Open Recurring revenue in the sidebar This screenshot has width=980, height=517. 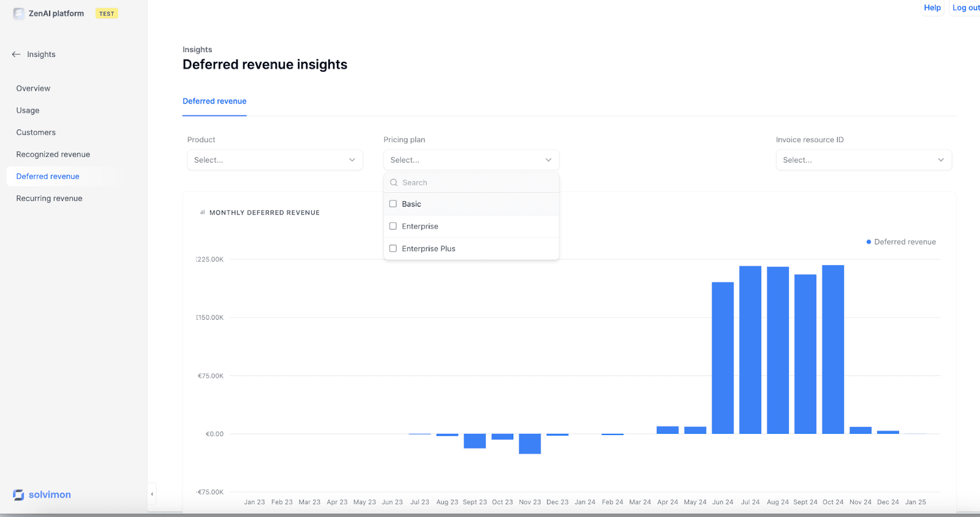click(49, 198)
